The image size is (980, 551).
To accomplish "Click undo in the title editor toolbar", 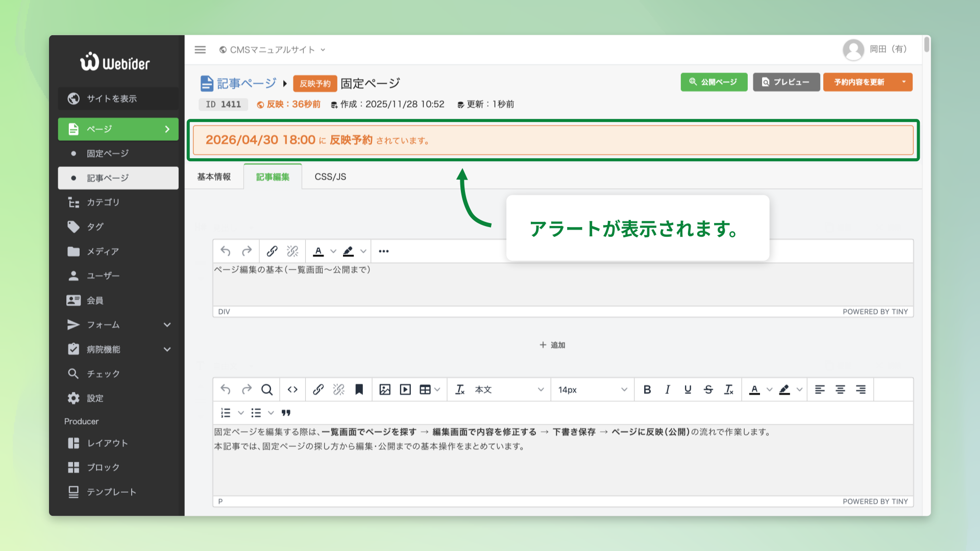I will click(226, 251).
